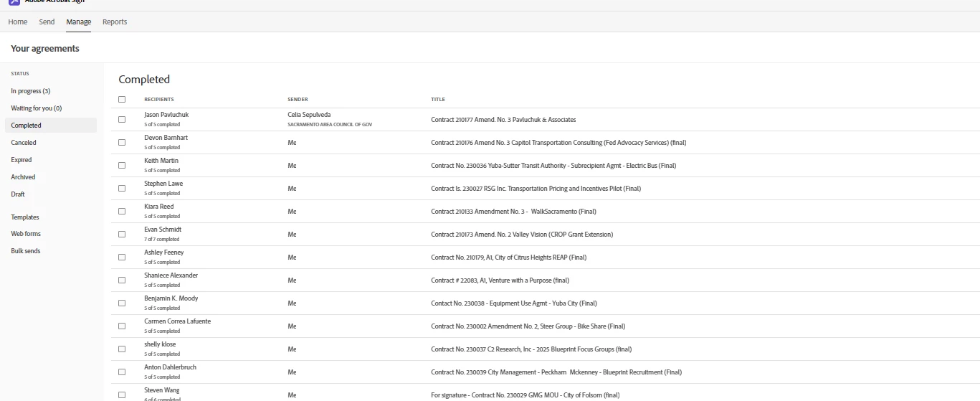This screenshot has width=980, height=401.
Task: Sort by the Sender column header
Action: (x=298, y=100)
